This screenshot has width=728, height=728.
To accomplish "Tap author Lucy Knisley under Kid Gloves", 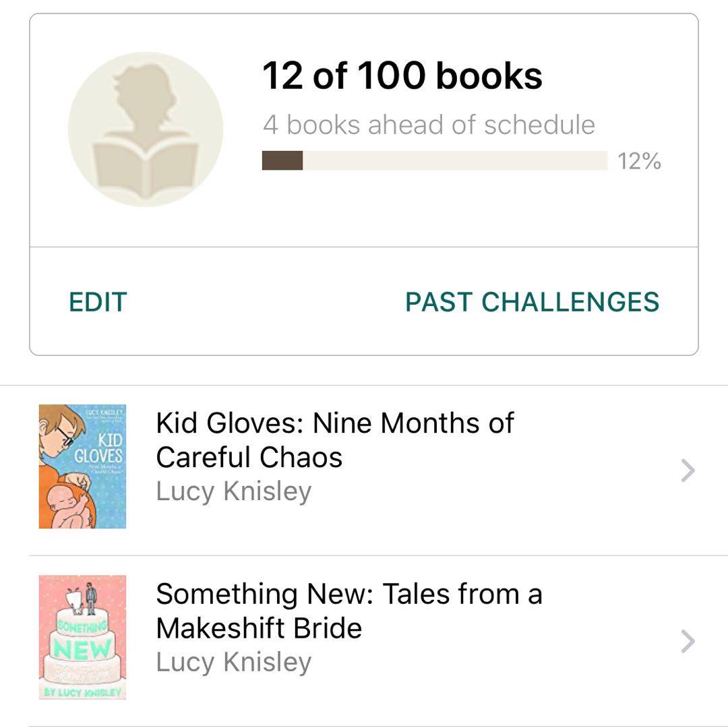I will (233, 491).
